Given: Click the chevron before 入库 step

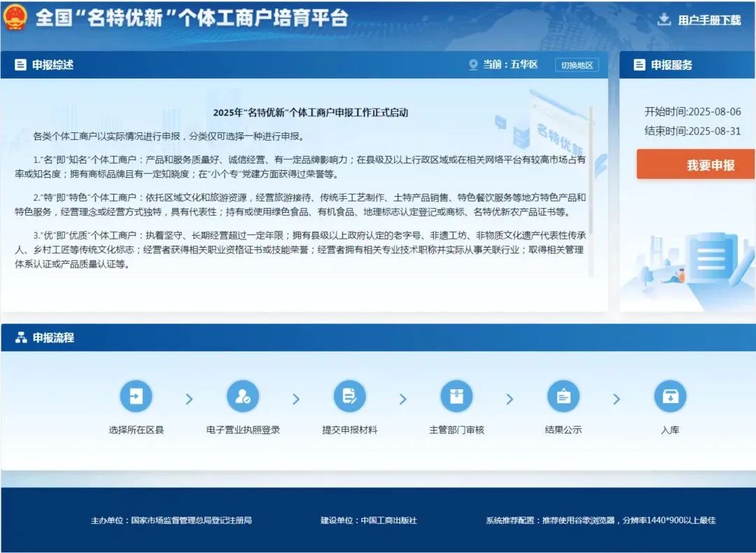Looking at the screenshot, I should point(617,399).
